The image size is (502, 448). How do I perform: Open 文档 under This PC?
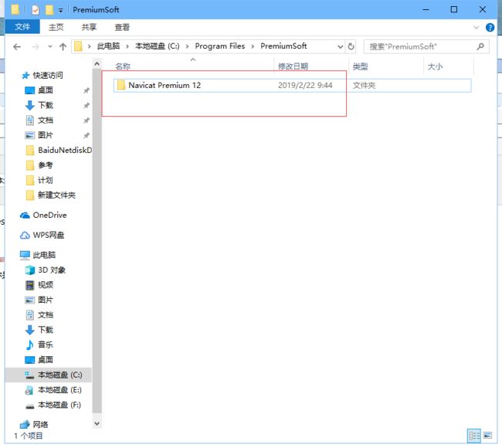point(46,315)
